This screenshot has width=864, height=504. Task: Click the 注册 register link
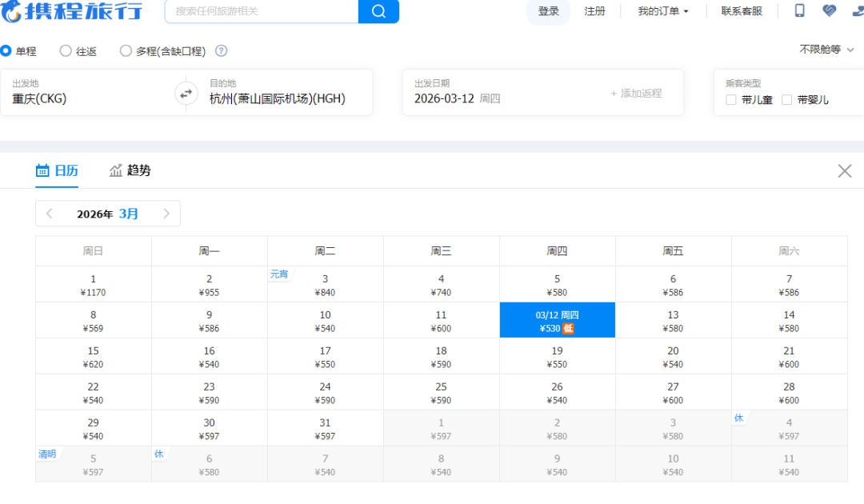(x=594, y=11)
